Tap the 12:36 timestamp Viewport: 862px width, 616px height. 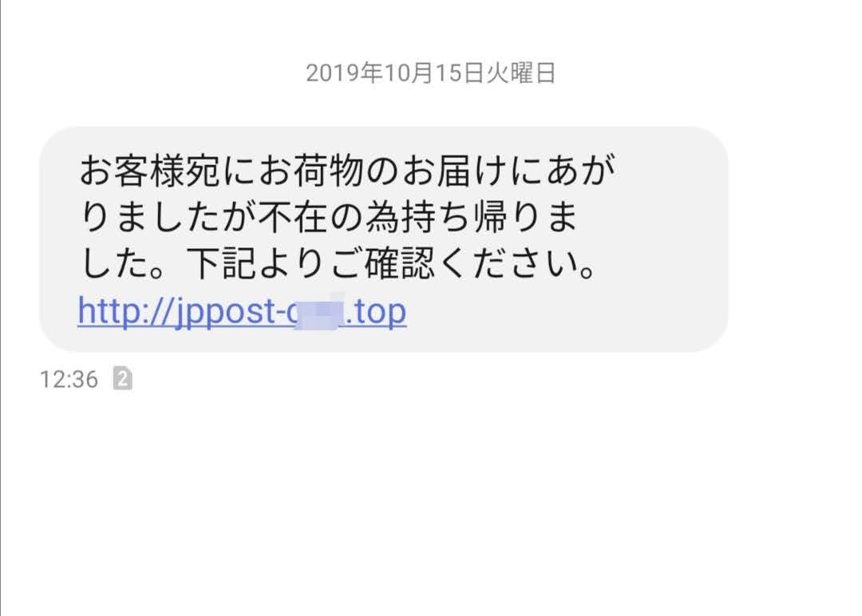click(69, 379)
